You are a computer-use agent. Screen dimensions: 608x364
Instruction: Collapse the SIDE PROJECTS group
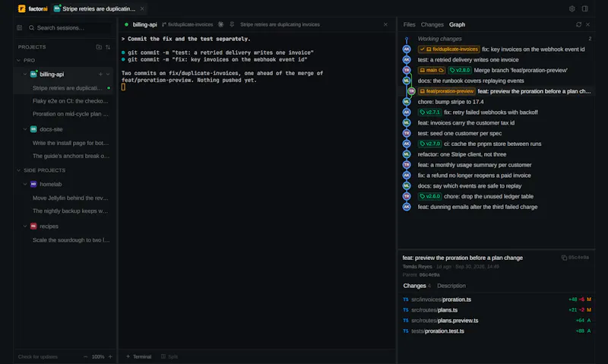pos(18,170)
